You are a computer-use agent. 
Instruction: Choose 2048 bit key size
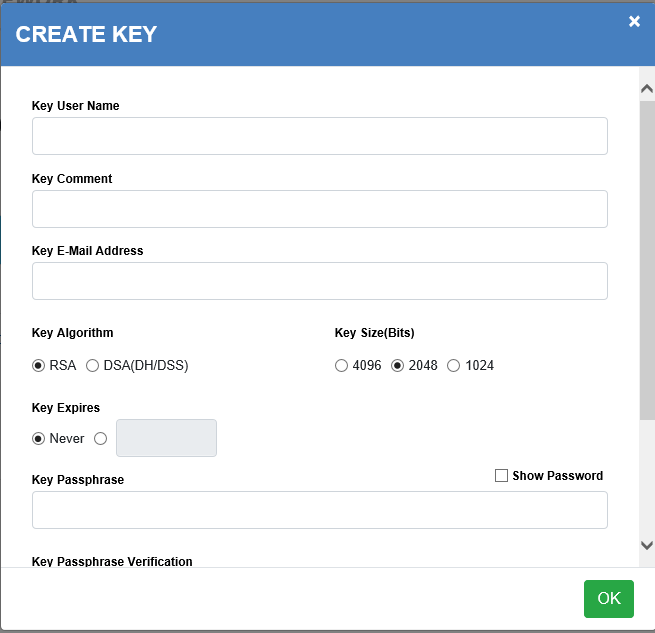pos(397,366)
